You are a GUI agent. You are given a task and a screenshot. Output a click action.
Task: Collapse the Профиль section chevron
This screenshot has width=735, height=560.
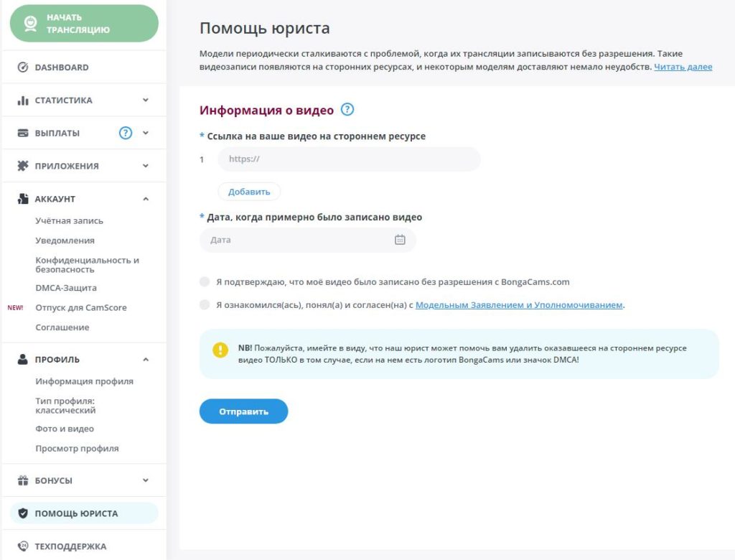146,359
